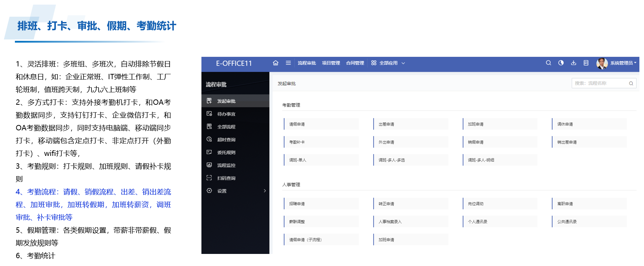Toggle the hamburger menu icon
The width and height of the screenshot is (644, 266).
pyautogui.click(x=288, y=63)
